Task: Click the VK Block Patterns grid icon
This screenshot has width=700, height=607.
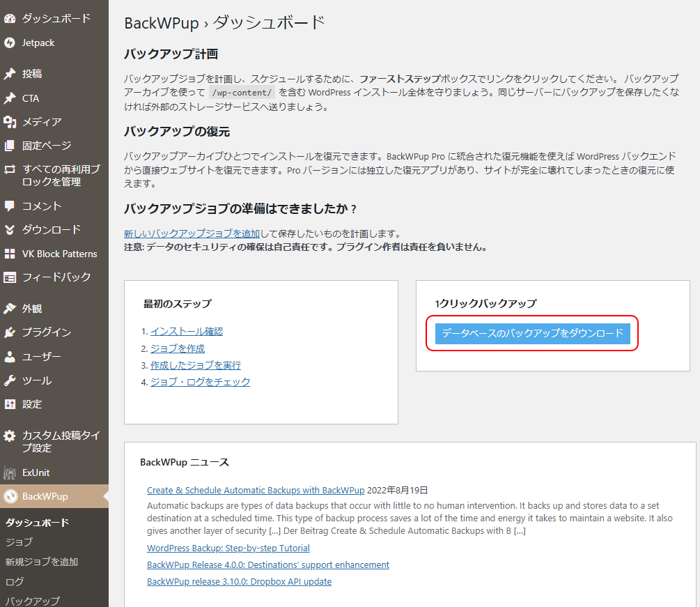Action: [x=10, y=254]
